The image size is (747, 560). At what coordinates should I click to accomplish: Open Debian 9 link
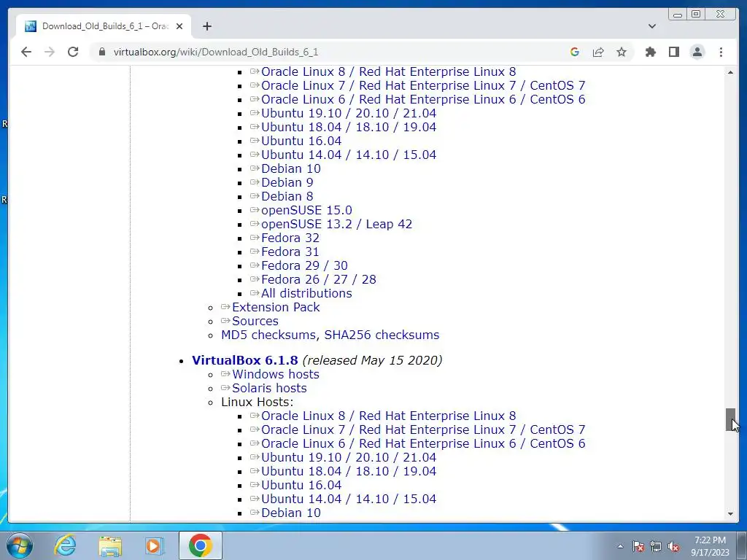pyautogui.click(x=287, y=183)
